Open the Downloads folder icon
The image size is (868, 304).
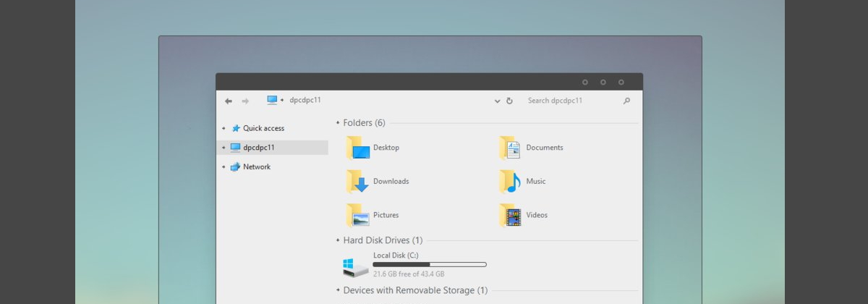tap(358, 182)
